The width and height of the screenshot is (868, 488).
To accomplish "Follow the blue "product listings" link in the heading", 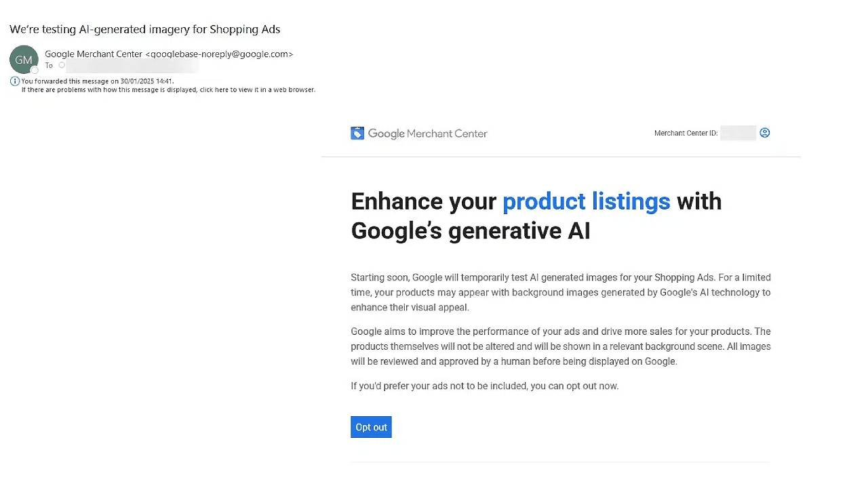I will (x=586, y=201).
